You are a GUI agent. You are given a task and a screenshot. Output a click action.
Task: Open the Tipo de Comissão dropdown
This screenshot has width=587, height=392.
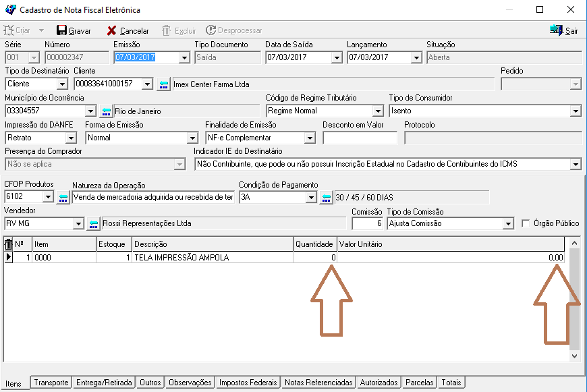507,223
